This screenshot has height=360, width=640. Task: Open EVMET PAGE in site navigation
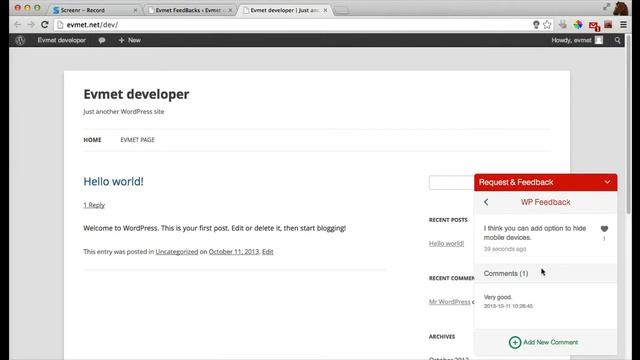click(x=138, y=140)
